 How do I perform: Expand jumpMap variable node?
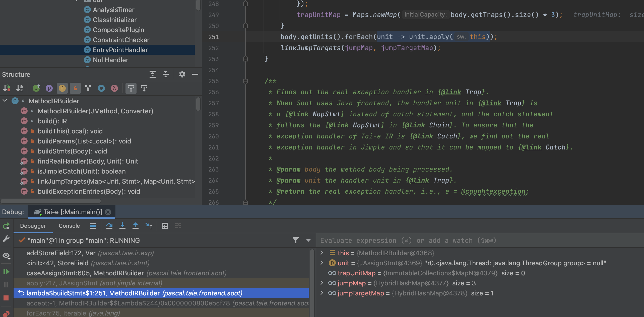(322, 283)
